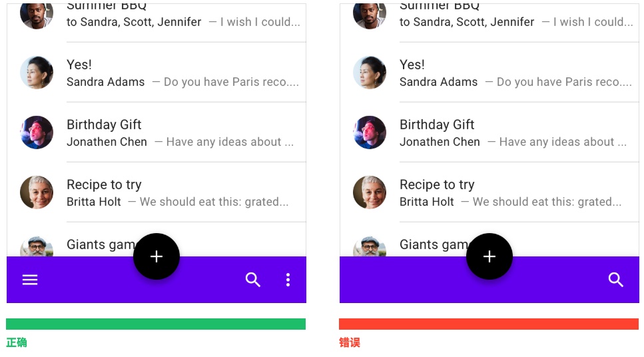Screen dimensions: 644x357
Task: Click the red 错误 label
Action: click(x=350, y=342)
